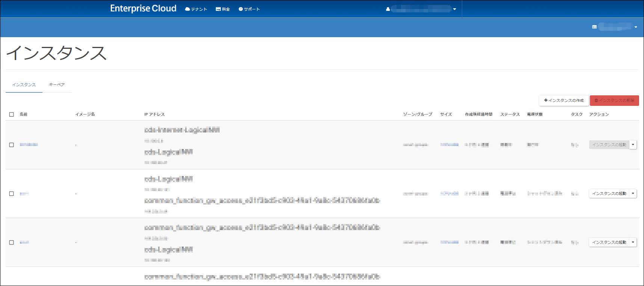Click common_function_gw_access network in the third row
644x286 pixels.
[x=262, y=227]
